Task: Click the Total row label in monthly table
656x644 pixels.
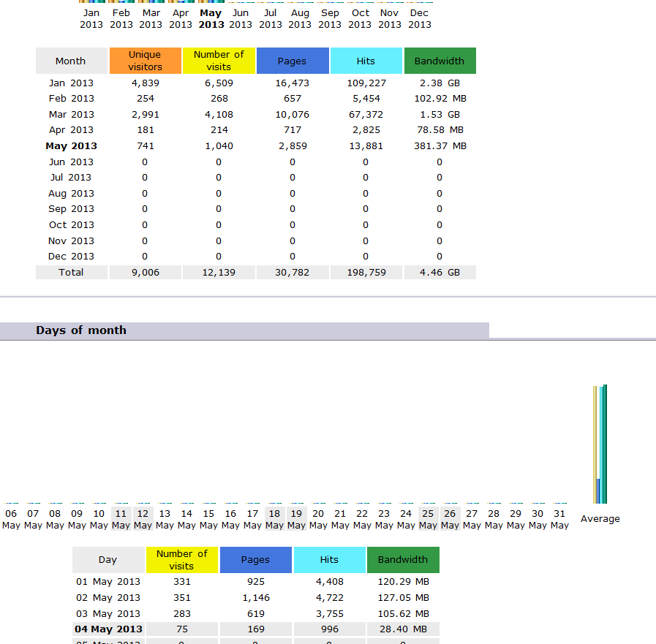Action: pos(71,272)
